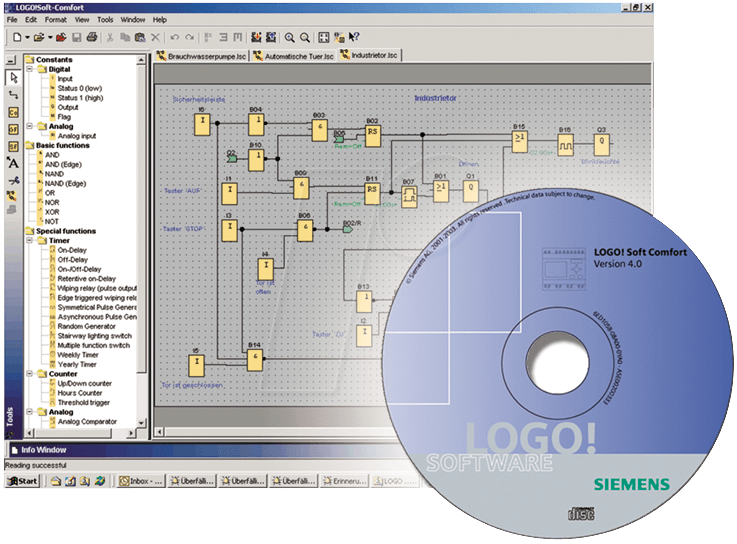Screen dimensions: 737x544
Task: Collapse the Counter folder
Action: (29, 374)
